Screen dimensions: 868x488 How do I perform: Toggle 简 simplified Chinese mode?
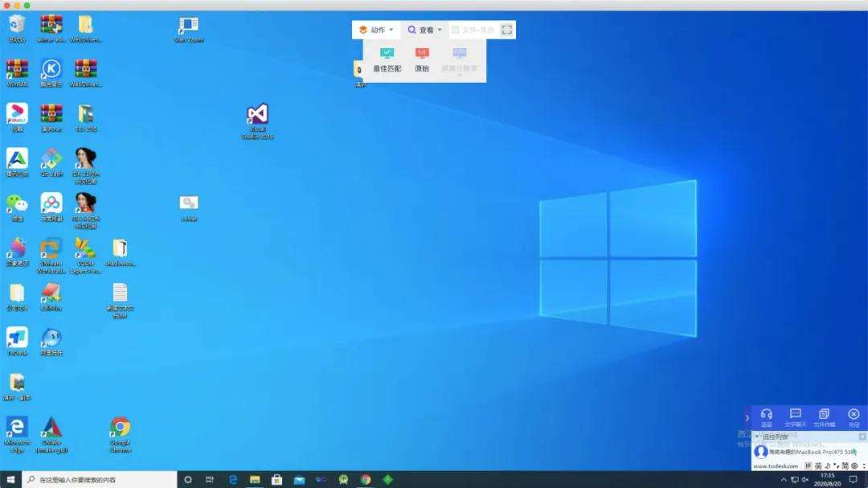pyautogui.click(x=845, y=465)
